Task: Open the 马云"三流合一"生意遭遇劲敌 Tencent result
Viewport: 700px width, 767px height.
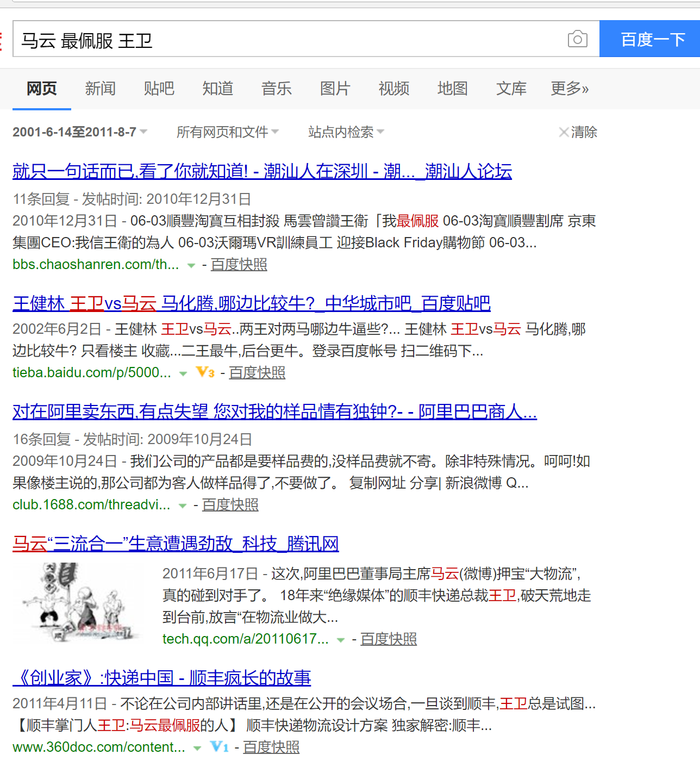Action: point(176,544)
